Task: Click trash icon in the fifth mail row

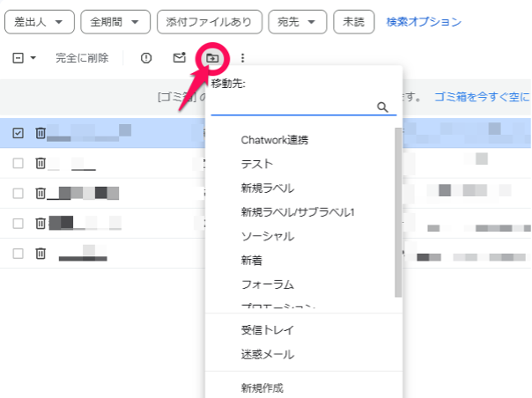Action: pos(41,254)
